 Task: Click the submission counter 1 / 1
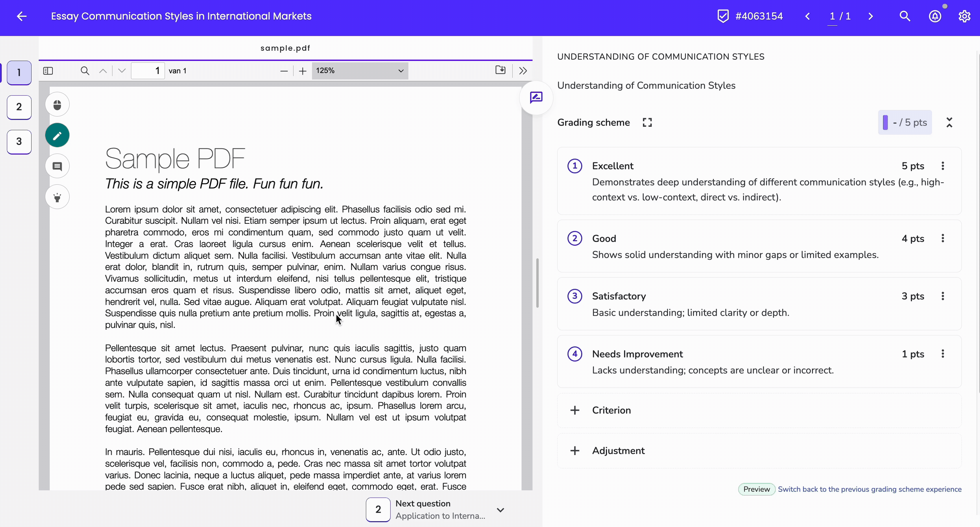pyautogui.click(x=840, y=16)
